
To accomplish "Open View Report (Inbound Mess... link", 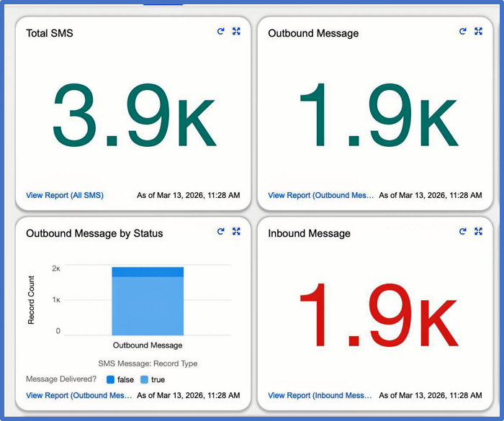I will tap(320, 395).
